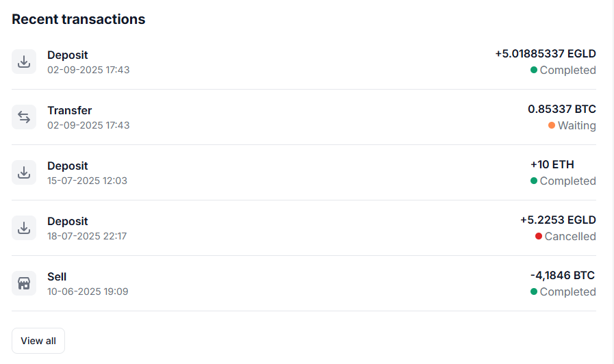Click the green dot beside +5.01885337 EGLD status

[x=534, y=70]
